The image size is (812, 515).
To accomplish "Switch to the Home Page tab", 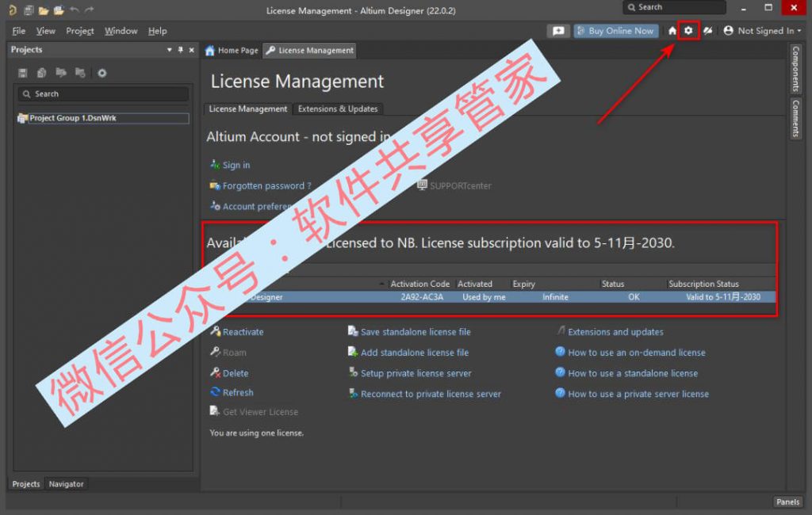I will pyautogui.click(x=232, y=50).
